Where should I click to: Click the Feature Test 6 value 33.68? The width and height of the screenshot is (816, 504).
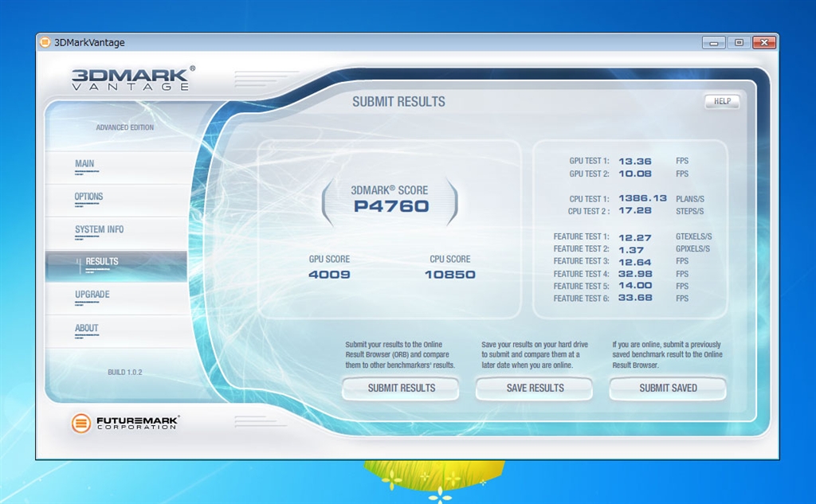point(635,298)
